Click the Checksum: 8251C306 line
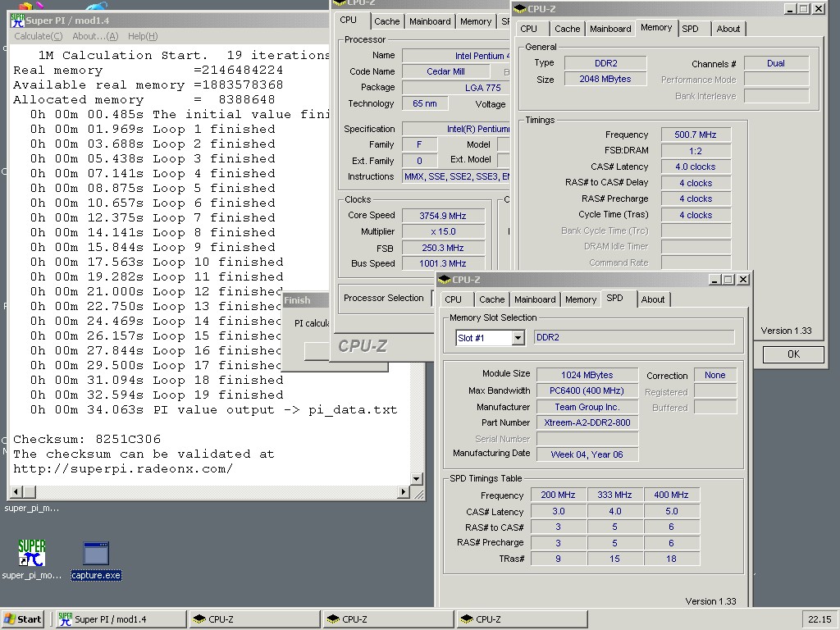This screenshot has width=840, height=630. click(x=87, y=440)
